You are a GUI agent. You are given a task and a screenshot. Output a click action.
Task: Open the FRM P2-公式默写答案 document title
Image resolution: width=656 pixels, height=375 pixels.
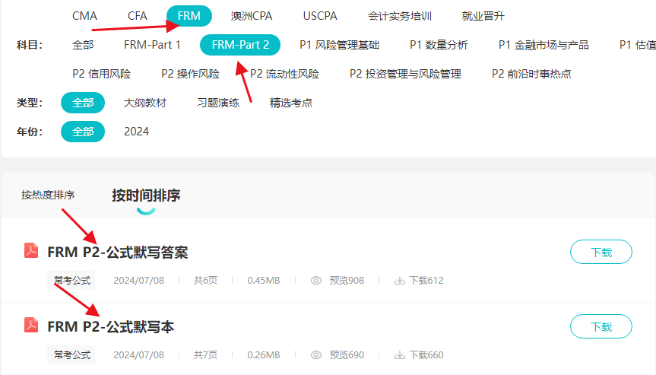(x=118, y=252)
